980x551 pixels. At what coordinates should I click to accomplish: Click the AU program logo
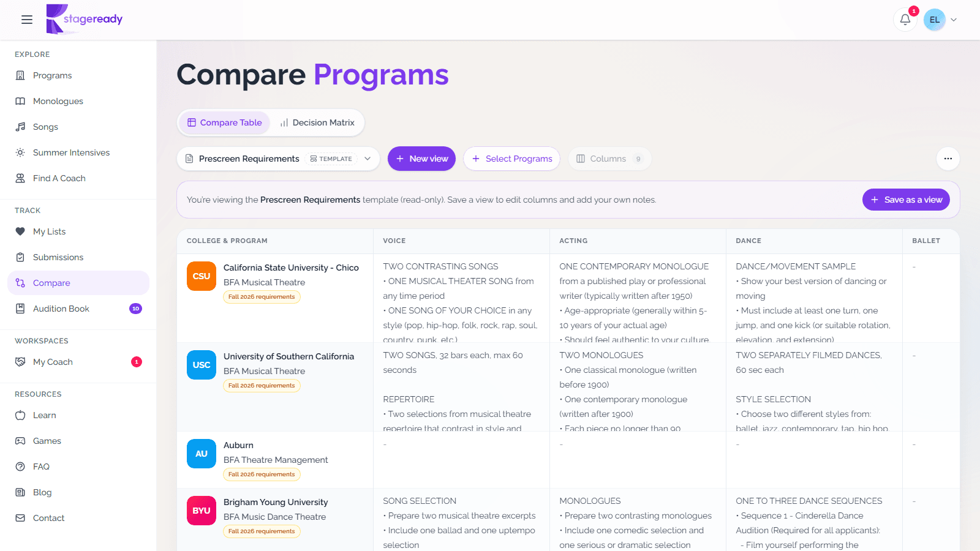202,454
